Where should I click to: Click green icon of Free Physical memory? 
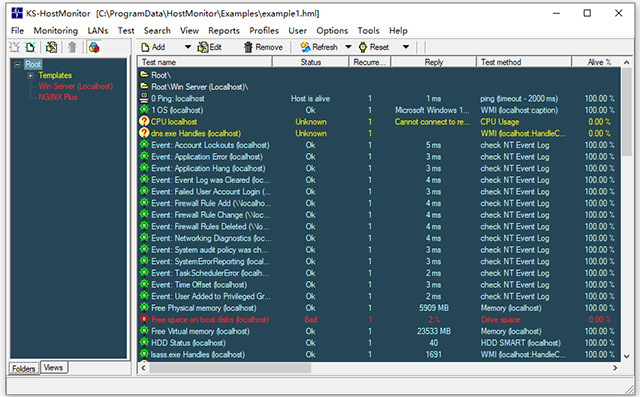pos(144,308)
